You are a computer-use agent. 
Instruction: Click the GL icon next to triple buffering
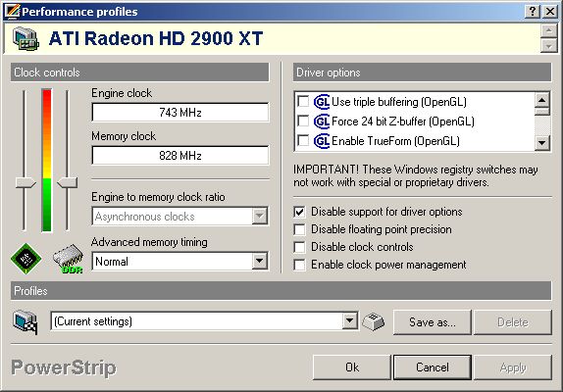click(x=322, y=102)
